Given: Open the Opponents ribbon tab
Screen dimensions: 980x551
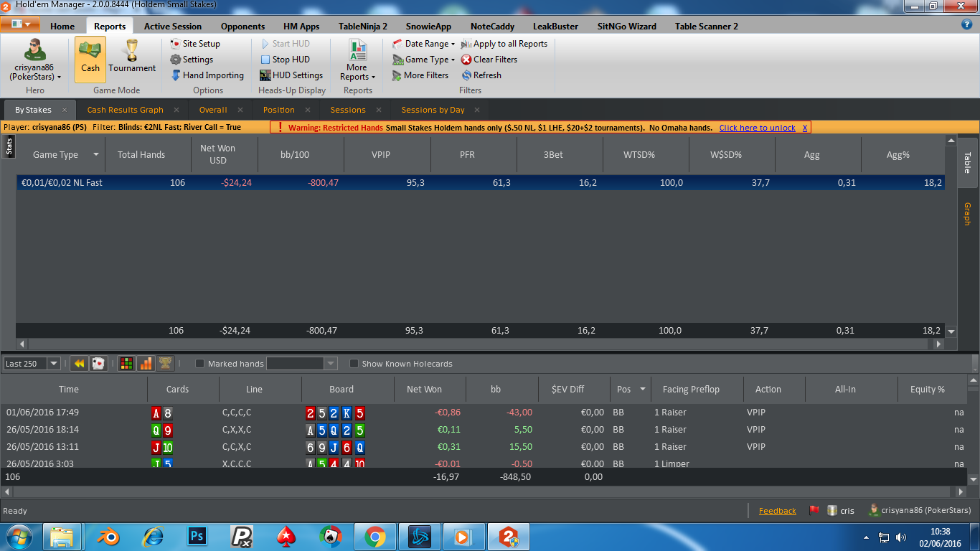Looking at the screenshot, I should click(x=242, y=27).
